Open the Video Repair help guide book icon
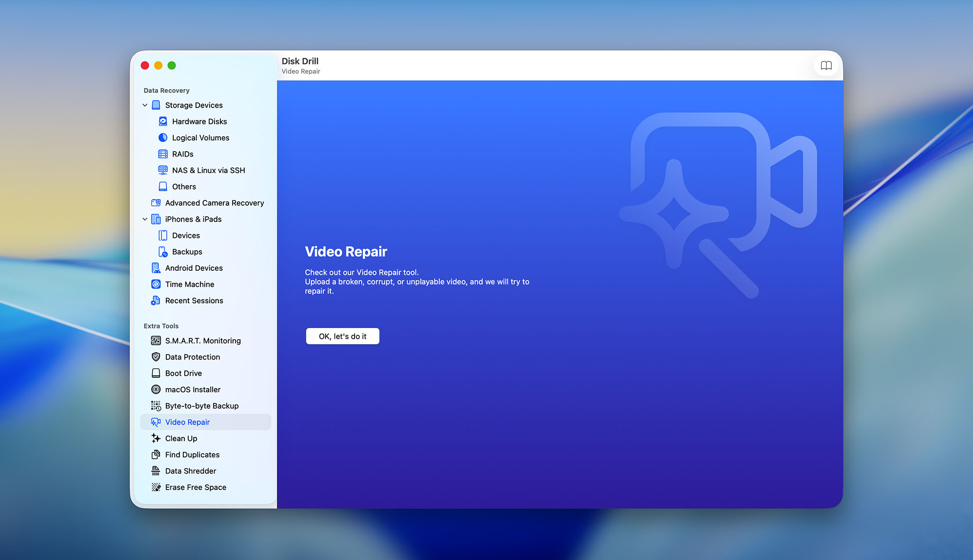 click(826, 65)
